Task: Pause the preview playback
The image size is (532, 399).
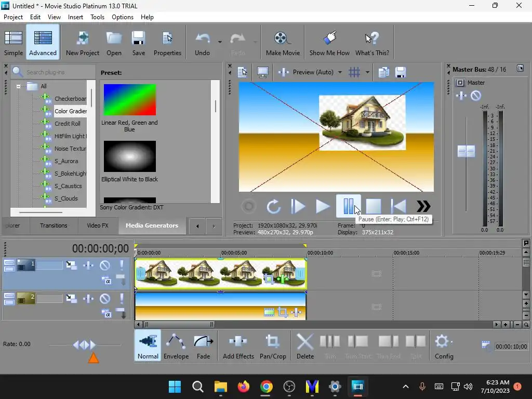Action: [348, 206]
